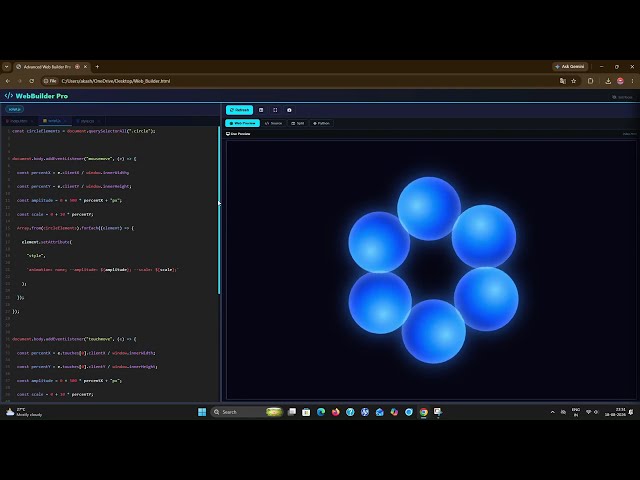Open Copilot icon on taskbar
This screenshot has width=640, height=480.
point(394,412)
